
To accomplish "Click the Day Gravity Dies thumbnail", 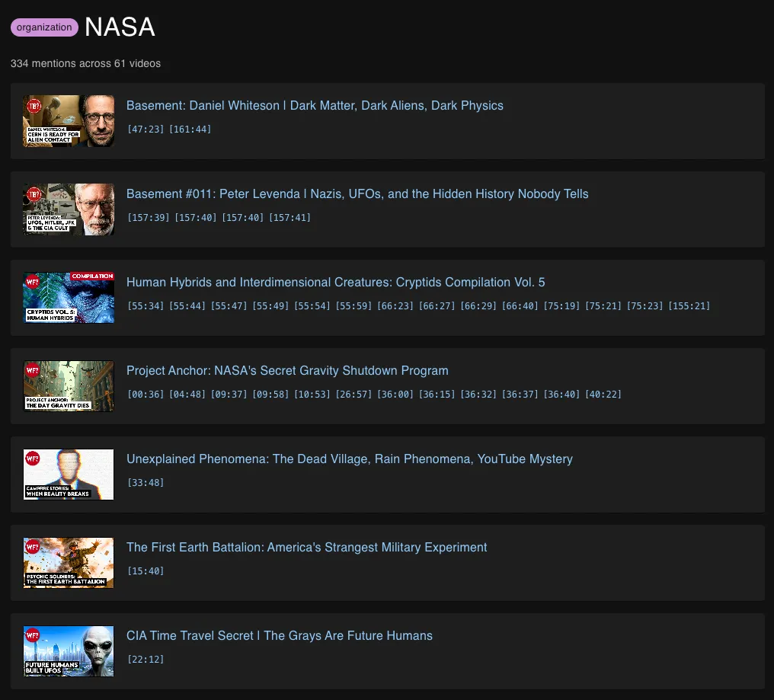I will pos(69,386).
